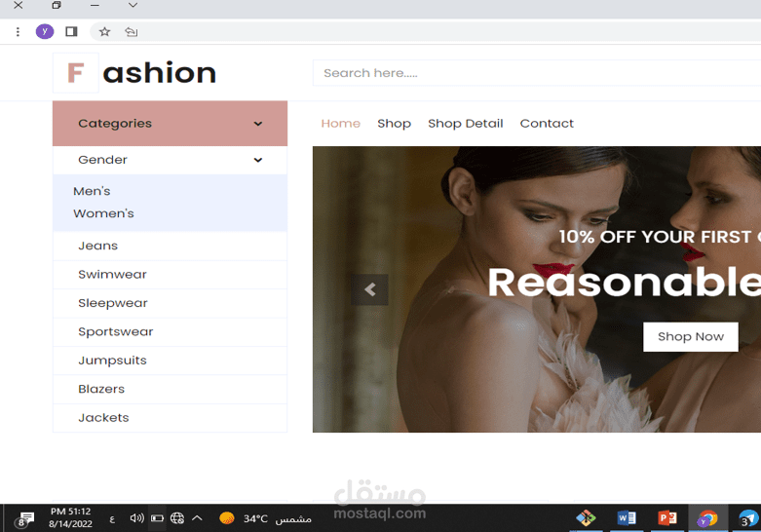This screenshot has height=532, width=761.
Task: Switch the Arabic input language indicator
Action: [x=112, y=519]
